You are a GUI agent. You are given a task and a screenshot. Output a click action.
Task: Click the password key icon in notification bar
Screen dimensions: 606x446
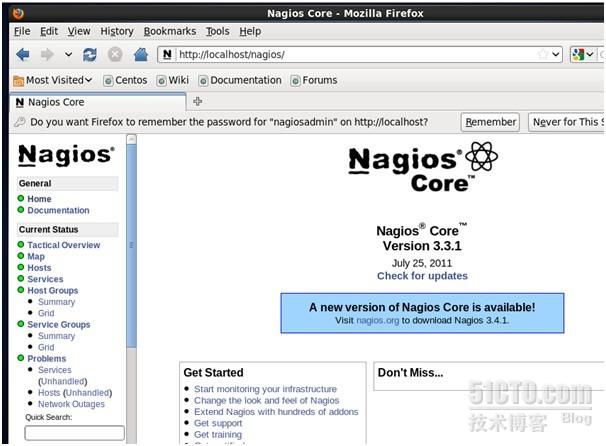click(19, 122)
